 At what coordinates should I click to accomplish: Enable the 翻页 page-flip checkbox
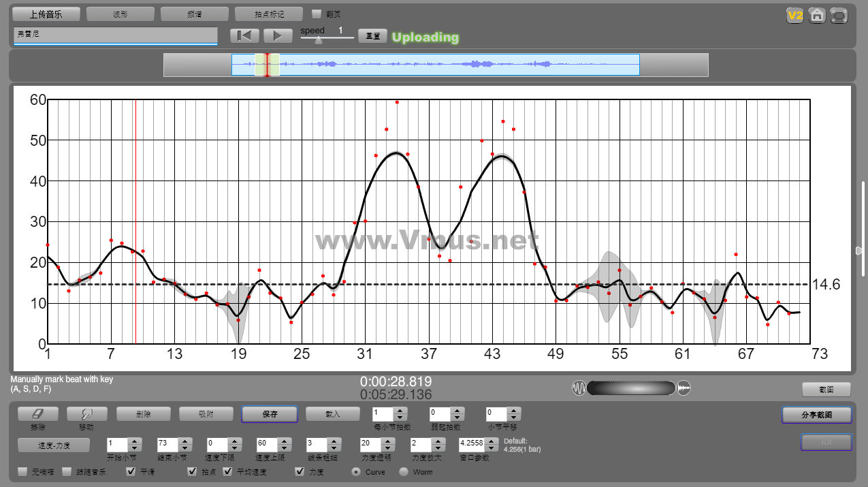(x=317, y=14)
